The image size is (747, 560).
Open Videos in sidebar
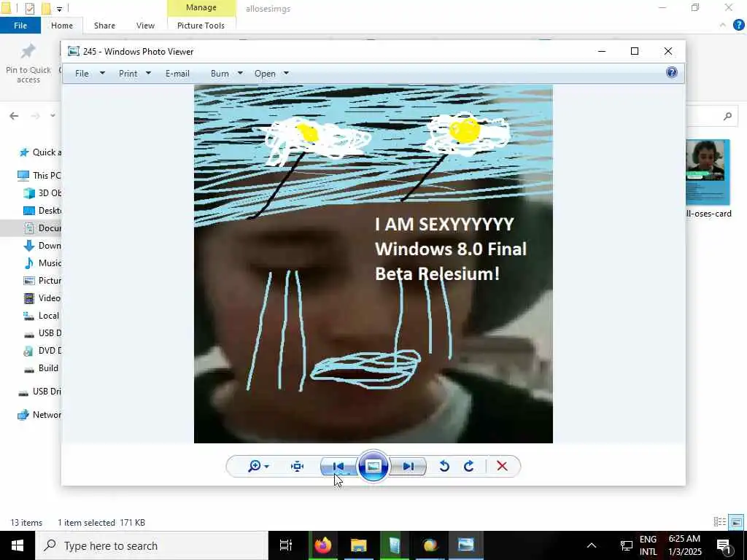(x=43, y=298)
